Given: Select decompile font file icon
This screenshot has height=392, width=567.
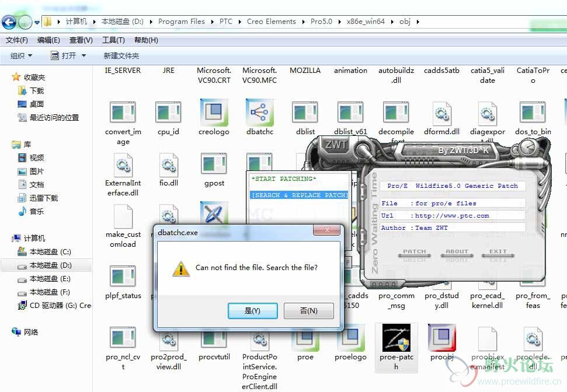Looking at the screenshot, I should tap(396, 113).
